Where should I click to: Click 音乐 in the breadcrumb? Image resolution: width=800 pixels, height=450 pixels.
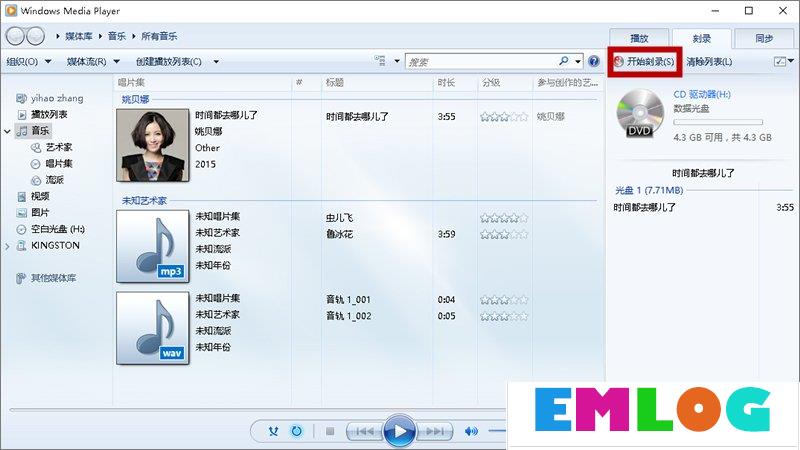pos(117,36)
